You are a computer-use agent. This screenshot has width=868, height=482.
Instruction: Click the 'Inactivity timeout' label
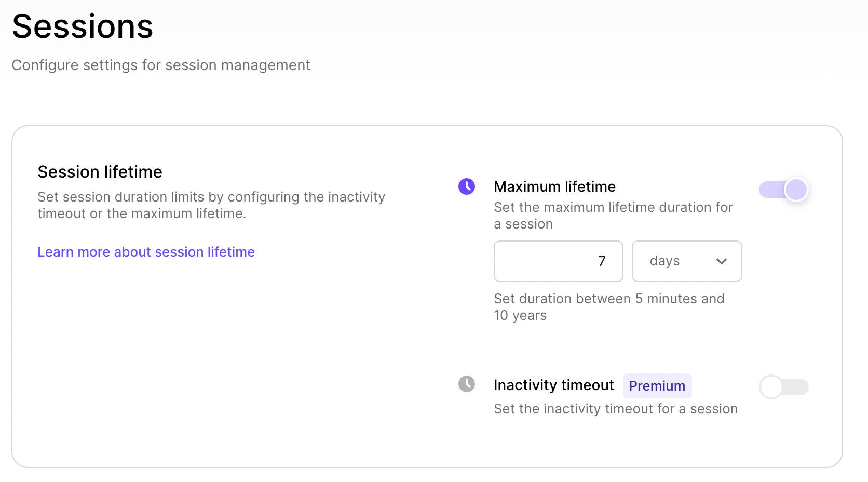coord(553,385)
